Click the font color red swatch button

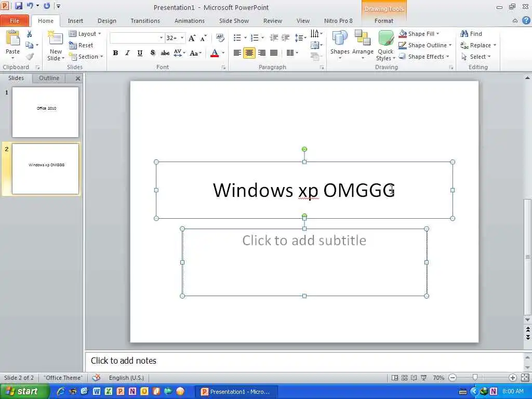(x=215, y=53)
